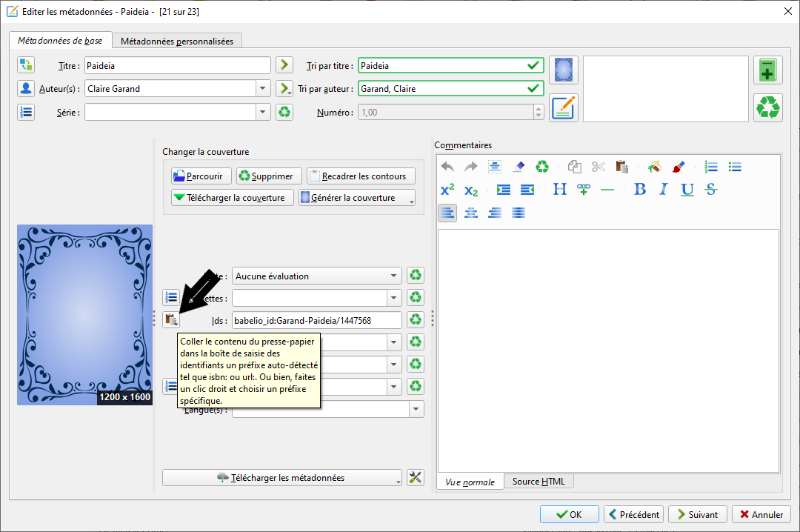800x532 pixels.
Task: Redo in the comments editor
Action: point(470,167)
